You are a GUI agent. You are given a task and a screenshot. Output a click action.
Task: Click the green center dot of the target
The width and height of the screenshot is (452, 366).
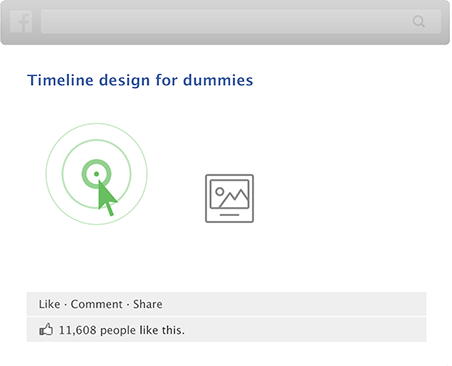click(x=96, y=174)
